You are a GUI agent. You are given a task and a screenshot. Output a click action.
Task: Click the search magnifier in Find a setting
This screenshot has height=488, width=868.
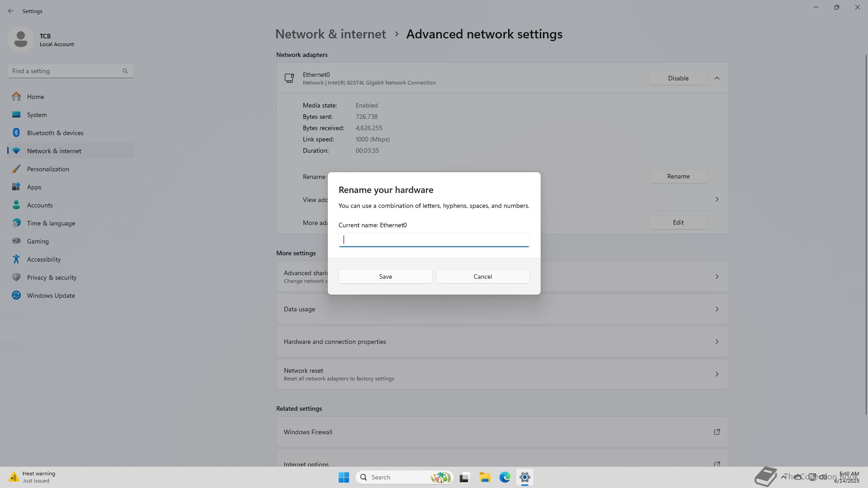(125, 71)
